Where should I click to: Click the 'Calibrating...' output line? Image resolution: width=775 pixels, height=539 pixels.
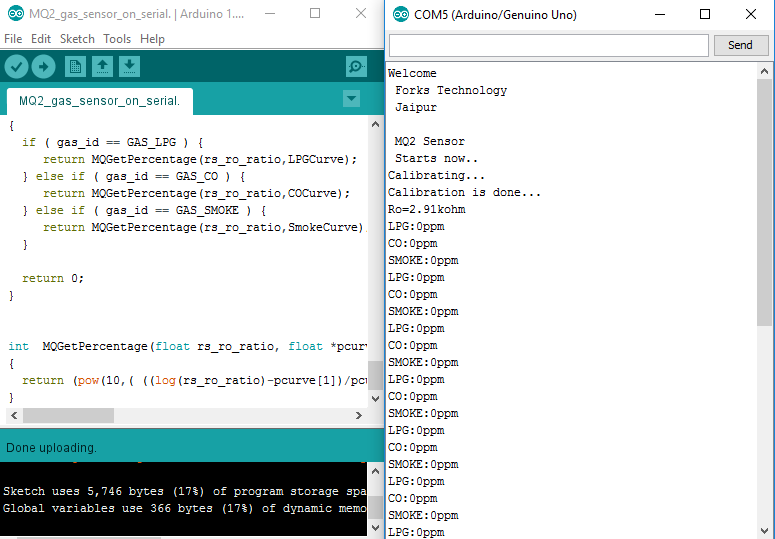(436, 175)
